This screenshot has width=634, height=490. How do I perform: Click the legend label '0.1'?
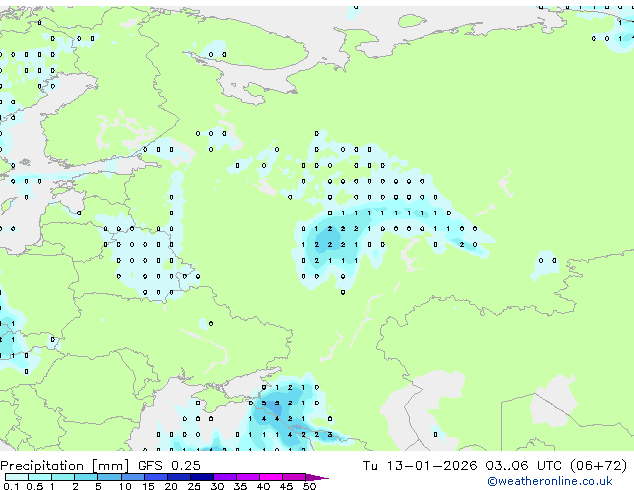(x=11, y=486)
